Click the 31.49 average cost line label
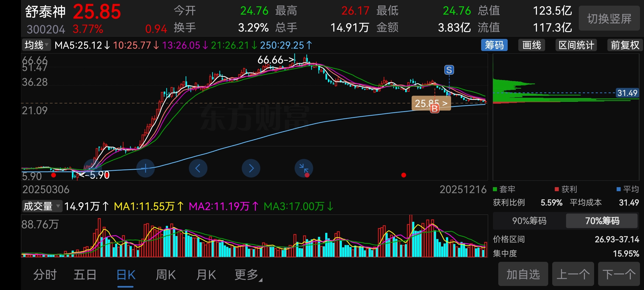Screen dimensions: 644x290 click(x=627, y=93)
